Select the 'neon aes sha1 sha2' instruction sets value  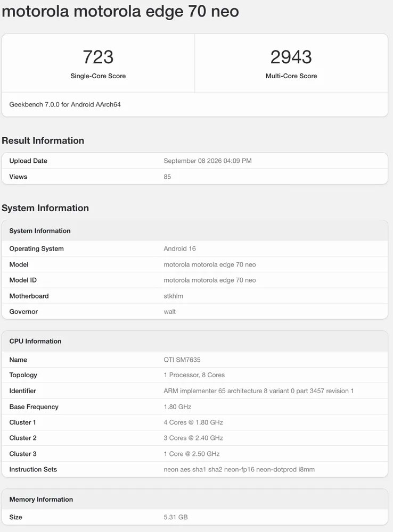point(239,470)
